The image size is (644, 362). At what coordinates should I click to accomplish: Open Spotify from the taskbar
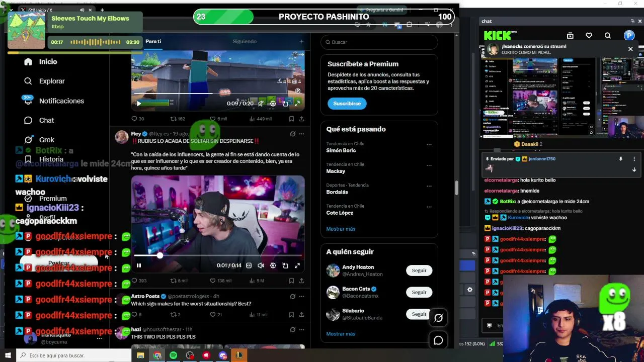(174, 355)
